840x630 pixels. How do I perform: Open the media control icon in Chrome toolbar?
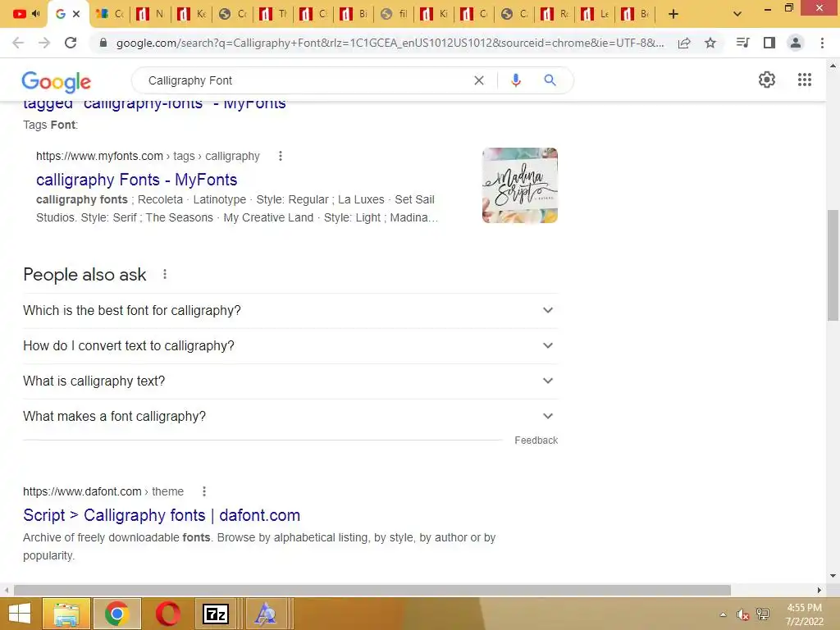[742, 43]
